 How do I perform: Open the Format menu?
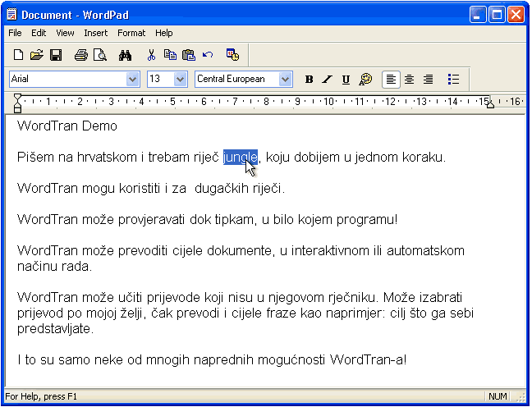pos(131,33)
